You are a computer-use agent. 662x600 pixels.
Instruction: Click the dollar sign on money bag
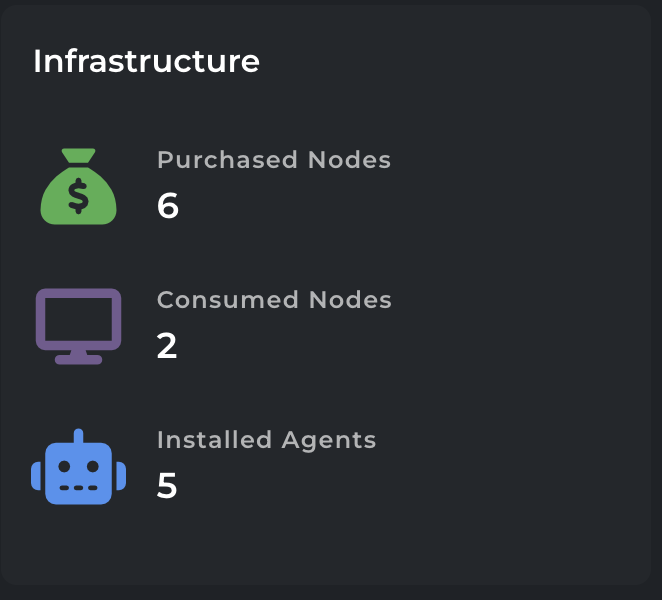[x=79, y=196]
